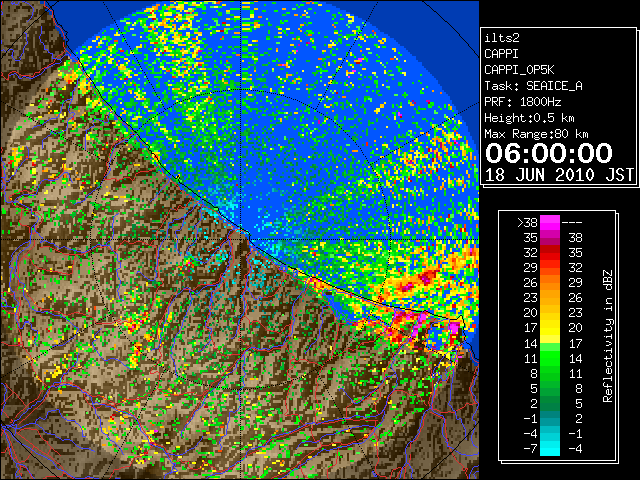
Task: Pick the light cyan band of the color bar
Action: click(x=550, y=449)
